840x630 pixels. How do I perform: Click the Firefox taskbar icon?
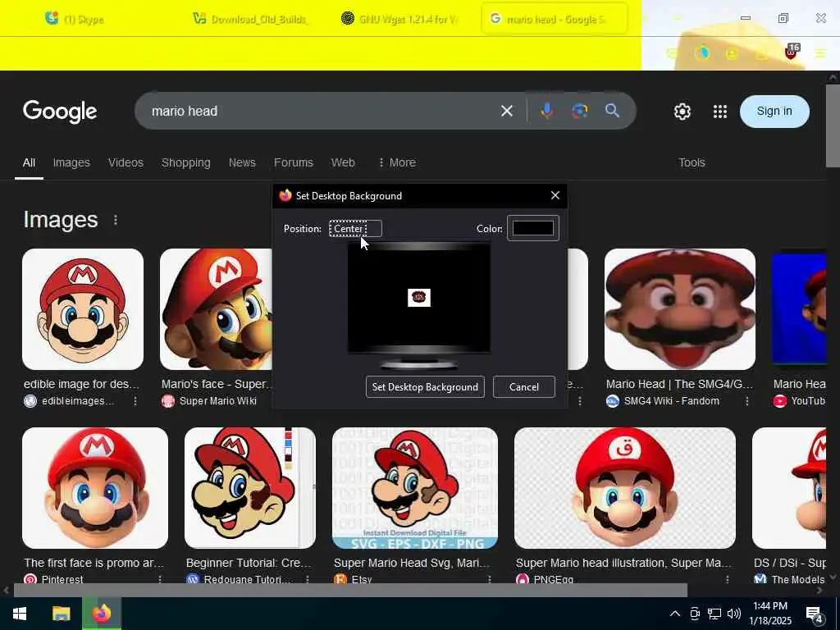101,614
